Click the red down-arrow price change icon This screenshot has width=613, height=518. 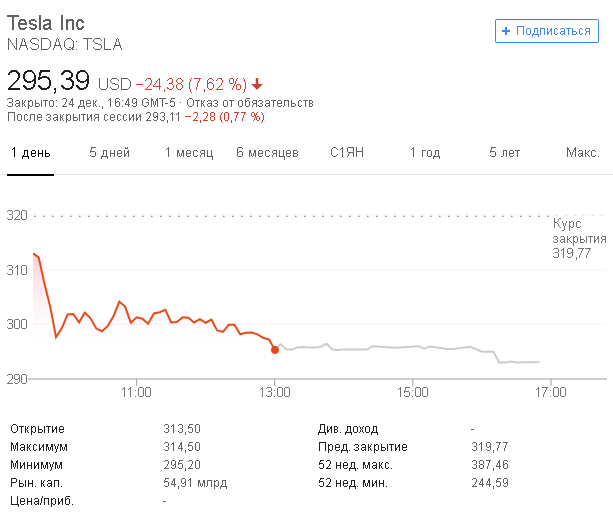[x=258, y=83]
